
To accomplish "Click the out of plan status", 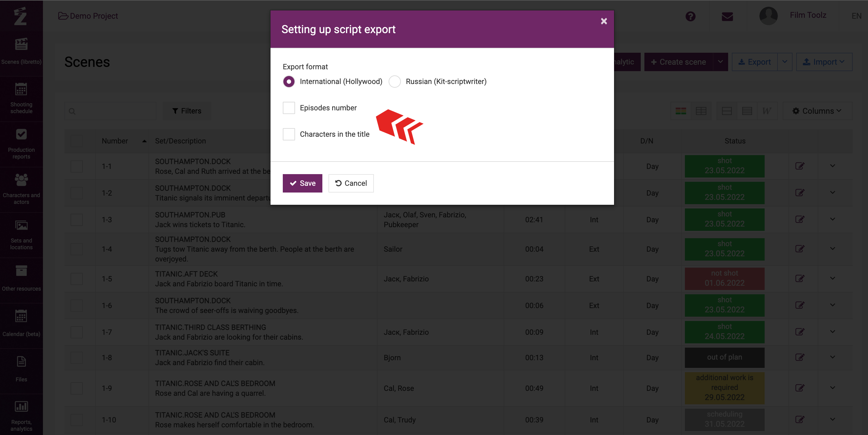I will point(724,357).
